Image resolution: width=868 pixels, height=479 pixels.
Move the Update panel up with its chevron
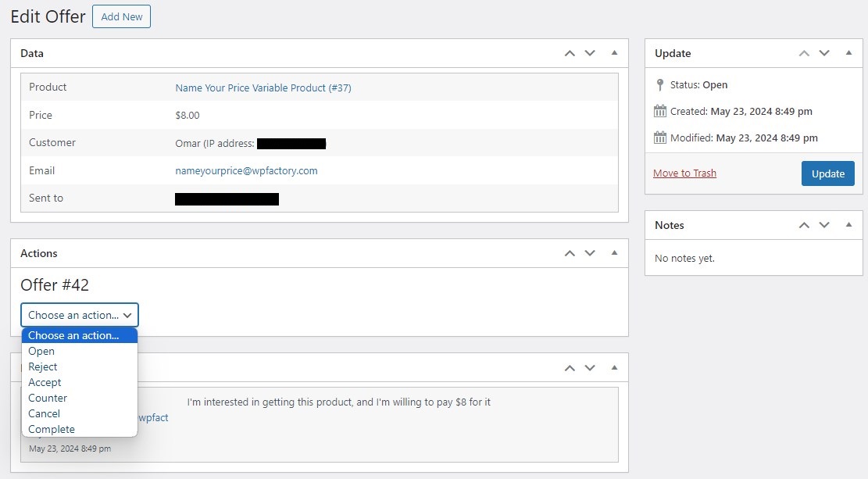pos(804,52)
